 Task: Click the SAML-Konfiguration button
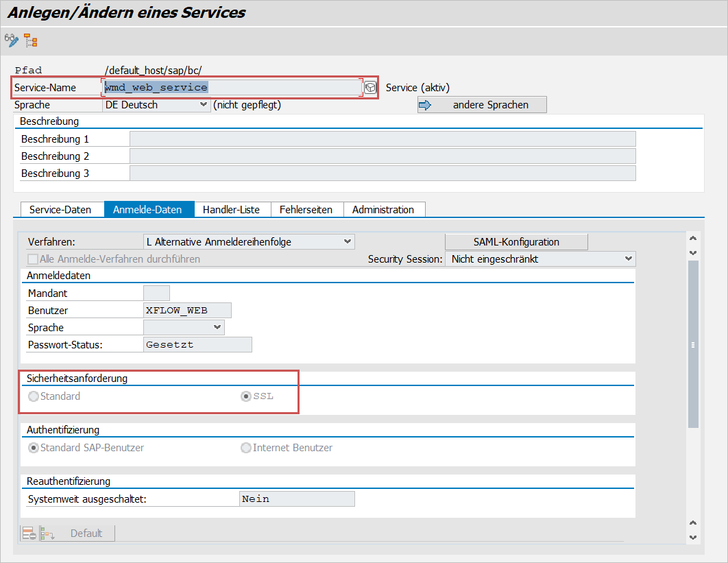pyautogui.click(x=516, y=241)
